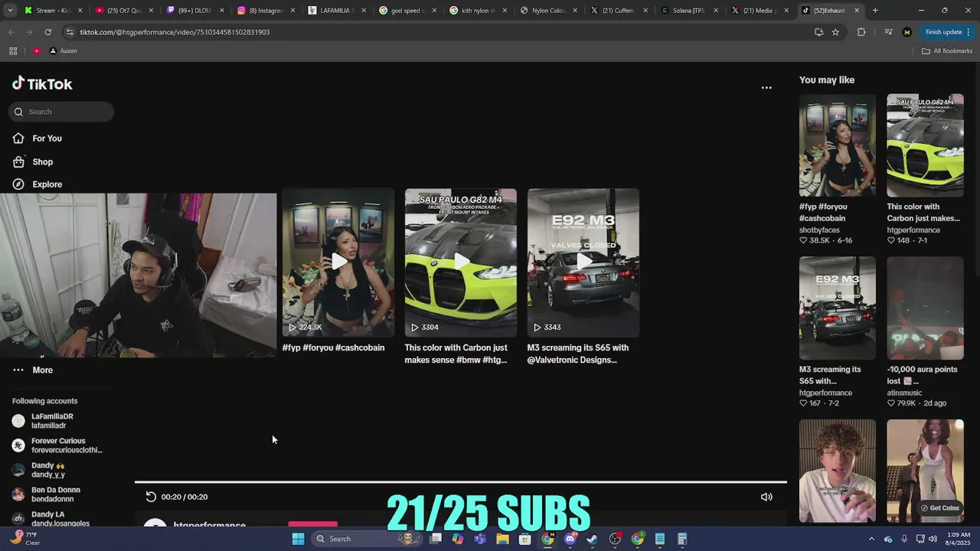
Task: Switch to the X (21) Media tab
Action: [759, 11]
